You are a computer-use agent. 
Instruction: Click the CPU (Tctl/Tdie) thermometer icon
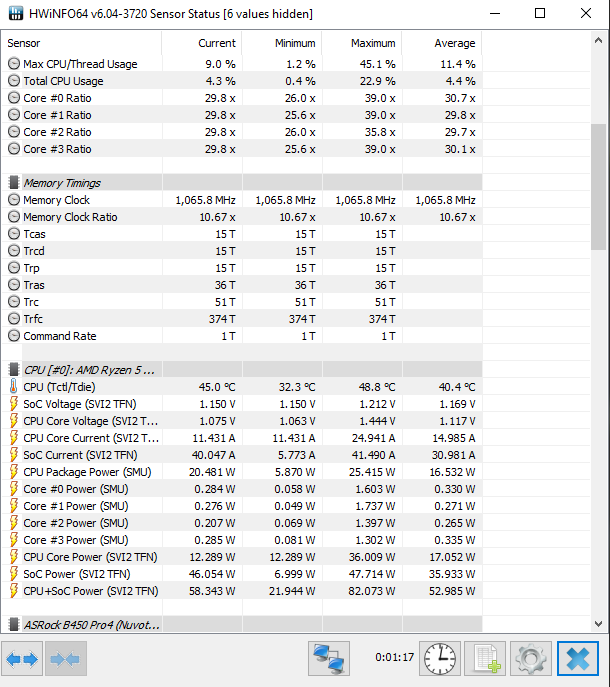pos(13,387)
